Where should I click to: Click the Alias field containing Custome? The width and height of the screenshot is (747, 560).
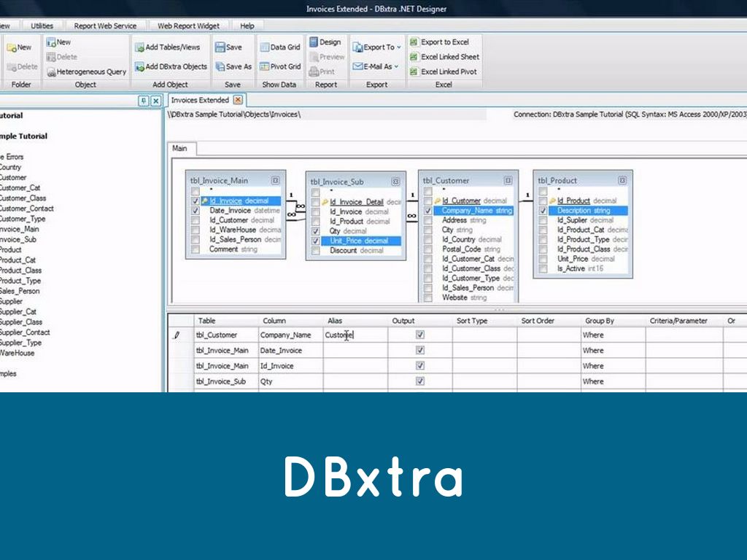pos(355,335)
